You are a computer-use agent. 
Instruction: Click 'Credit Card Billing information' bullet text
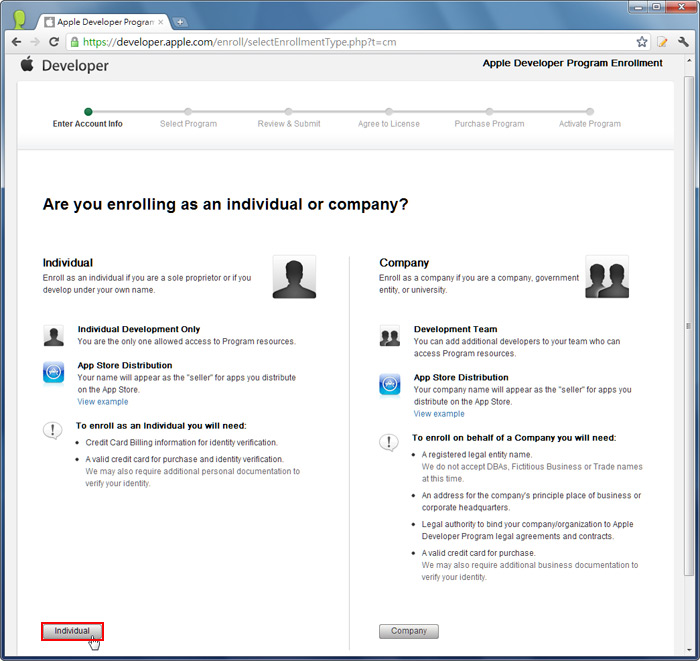(181, 442)
